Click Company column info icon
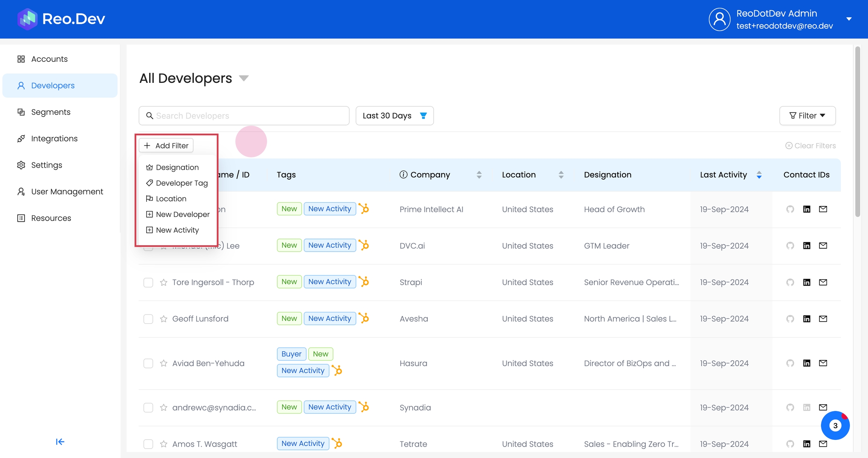This screenshot has width=868, height=458. coord(403,175)
